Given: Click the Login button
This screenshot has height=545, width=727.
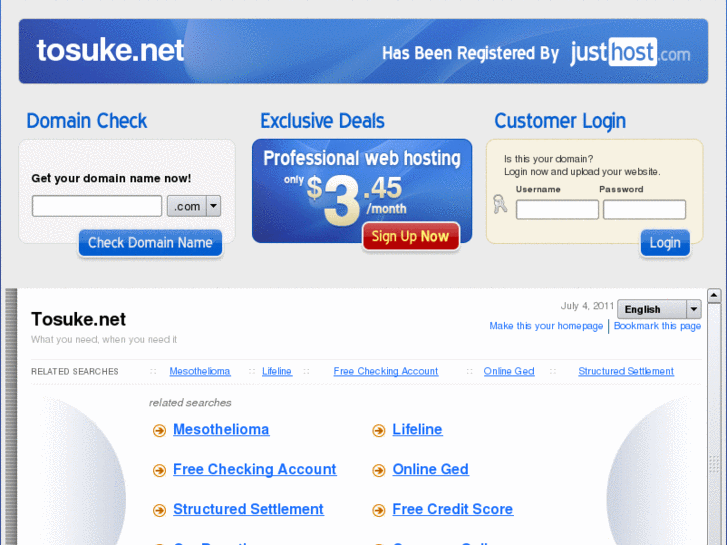Looking at the screenshot, I should [665, 243].
